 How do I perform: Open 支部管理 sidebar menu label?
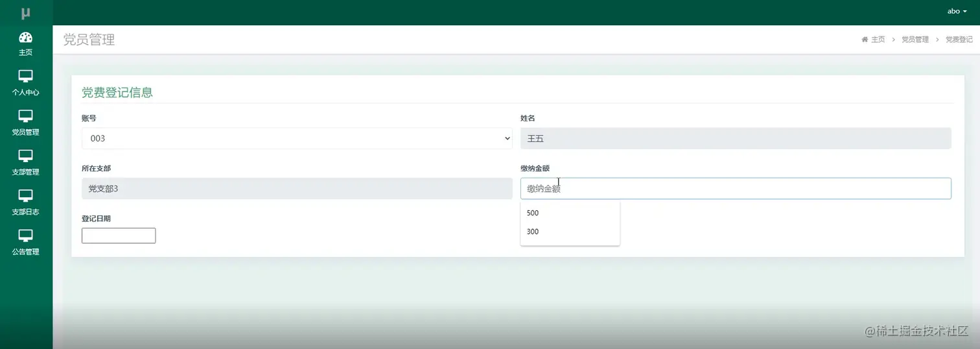click(25, 172)
